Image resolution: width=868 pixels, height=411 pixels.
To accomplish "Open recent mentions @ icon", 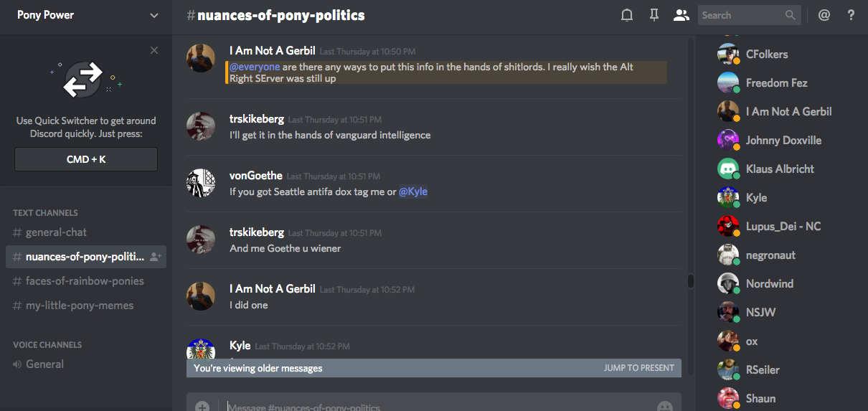I will 824,15.
